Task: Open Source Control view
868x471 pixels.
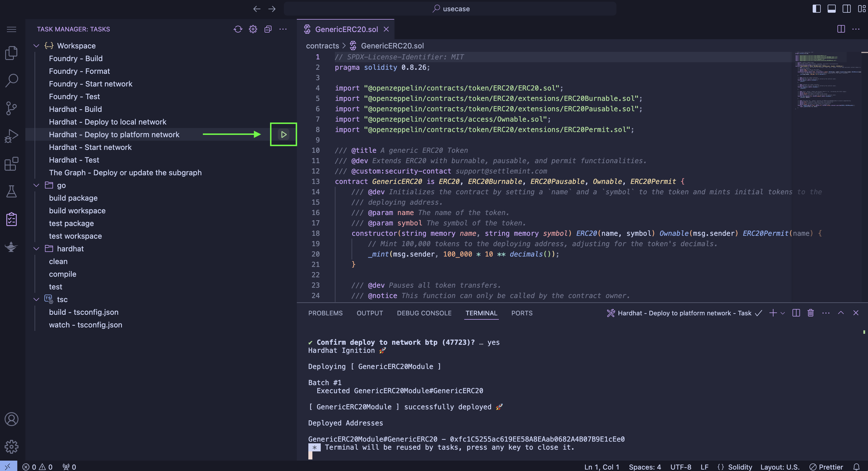Action: [12, 108]
